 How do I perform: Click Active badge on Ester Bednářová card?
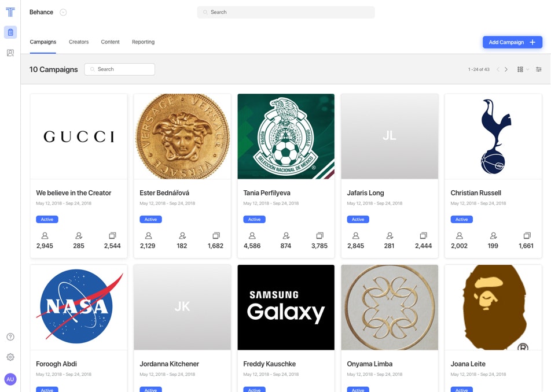(150, 219)
